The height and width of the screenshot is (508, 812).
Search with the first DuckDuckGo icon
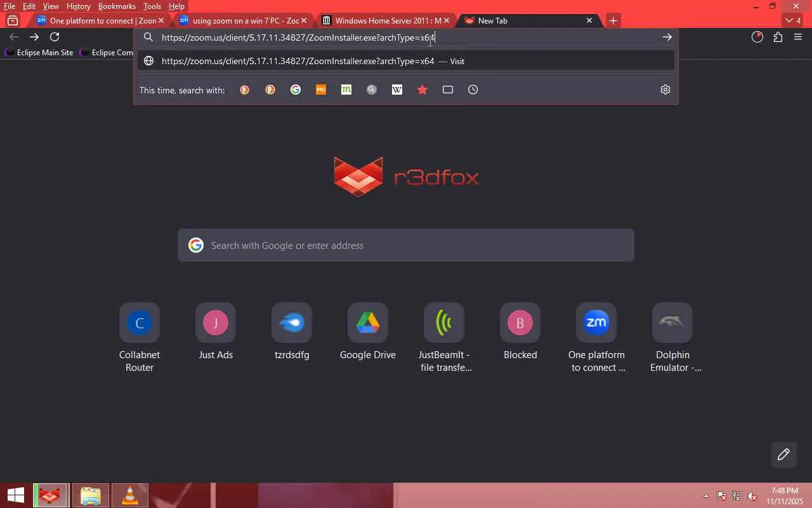tap(245, 90)
